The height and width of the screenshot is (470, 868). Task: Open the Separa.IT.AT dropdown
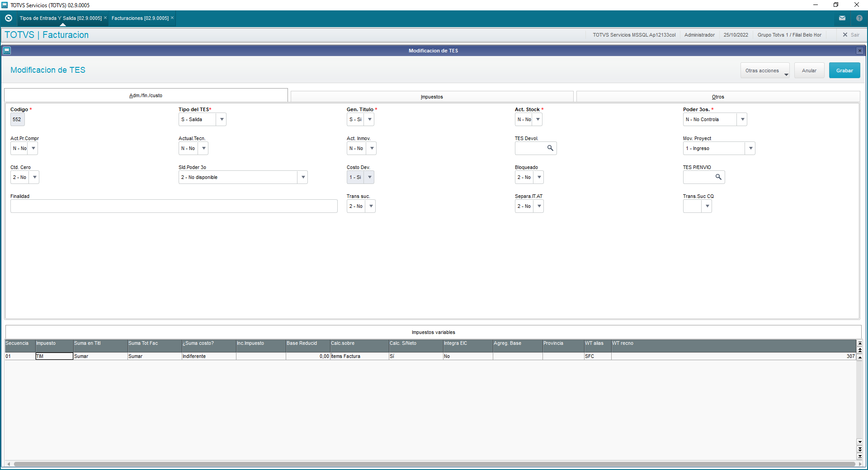pyautogui.click(x=539, y=206)
